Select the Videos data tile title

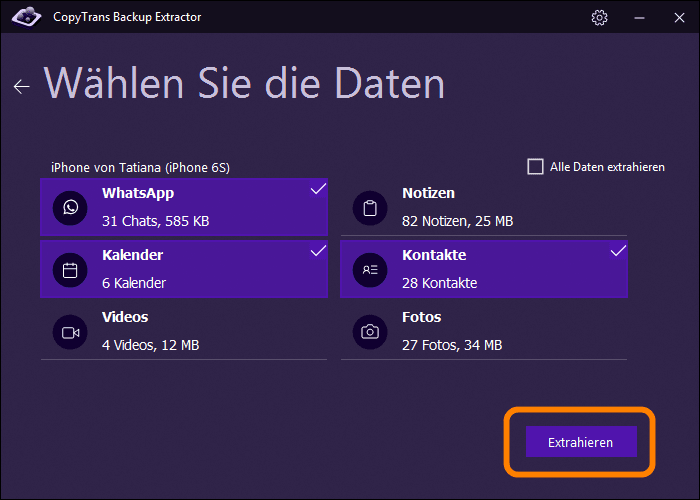[125, 317]
